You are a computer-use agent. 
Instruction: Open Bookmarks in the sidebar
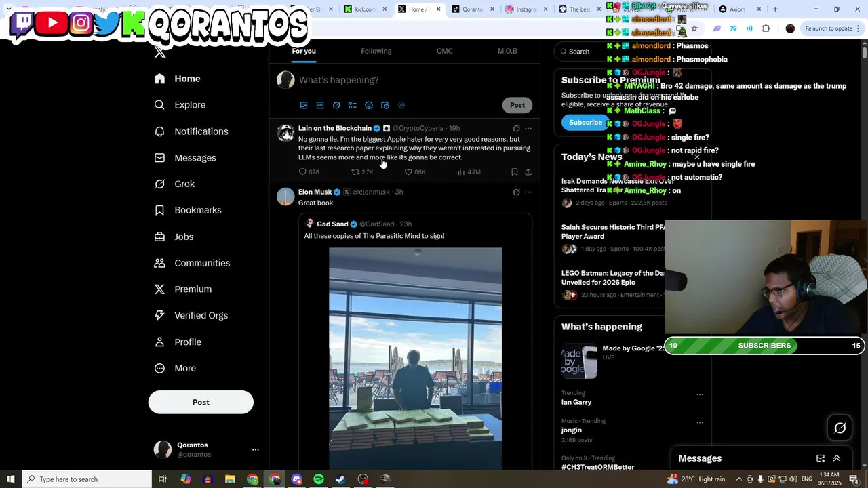pos(188,210)
